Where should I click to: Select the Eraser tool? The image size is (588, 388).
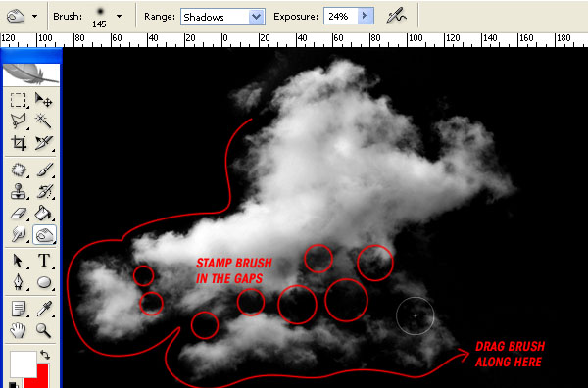18,214
